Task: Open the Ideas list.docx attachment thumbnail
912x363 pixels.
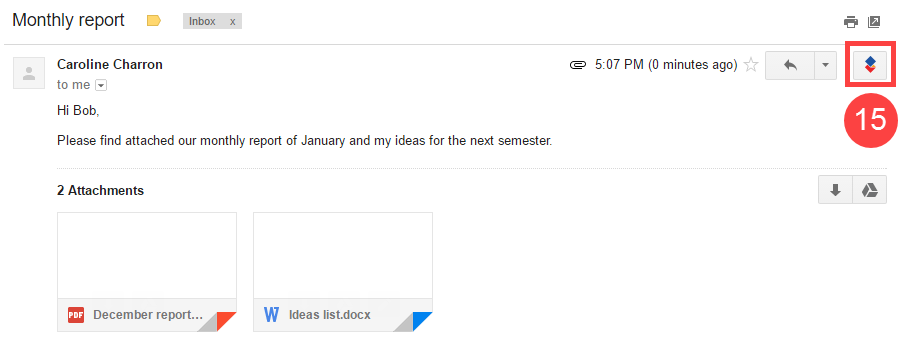Action: point(343,272)
